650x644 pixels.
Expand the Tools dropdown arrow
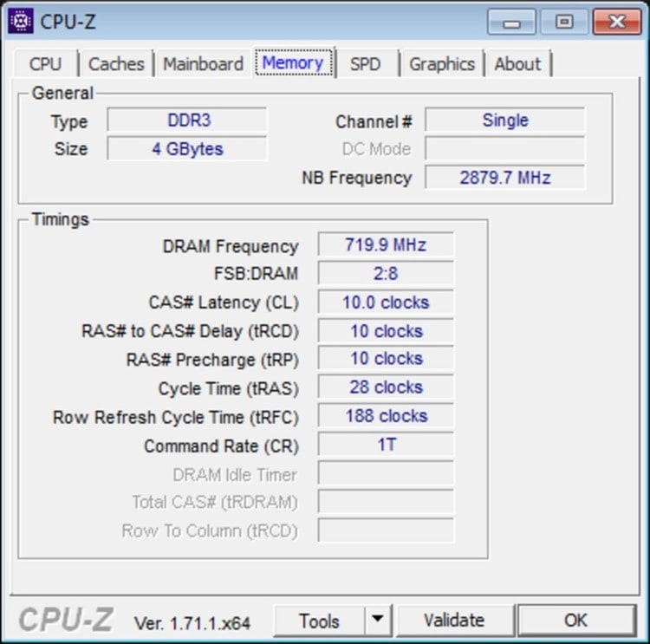(377, 621)
